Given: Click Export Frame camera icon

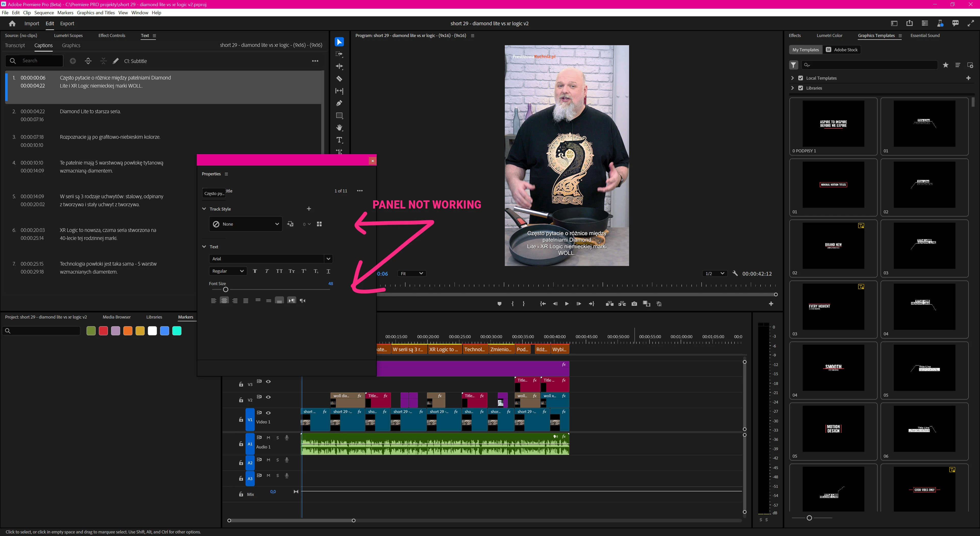Looking at the screenshot, I should [x=634, y=303].
